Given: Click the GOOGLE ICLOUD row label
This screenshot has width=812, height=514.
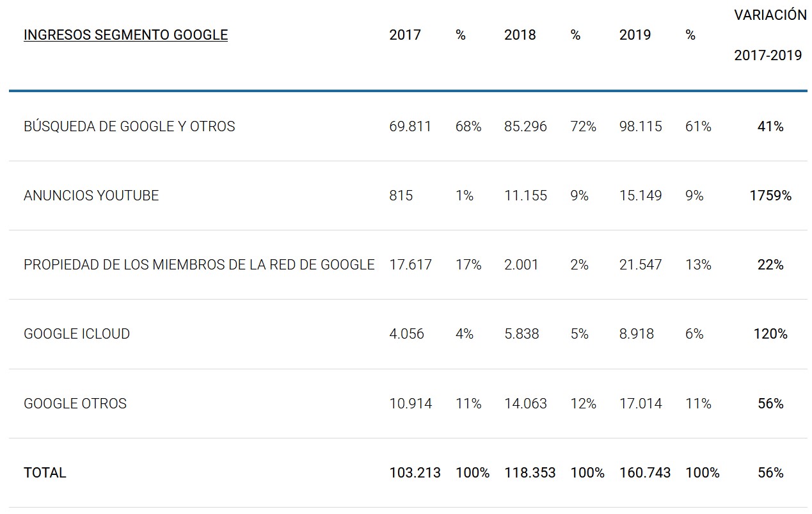Looking at the screenshot, I should tap(77, 334).
